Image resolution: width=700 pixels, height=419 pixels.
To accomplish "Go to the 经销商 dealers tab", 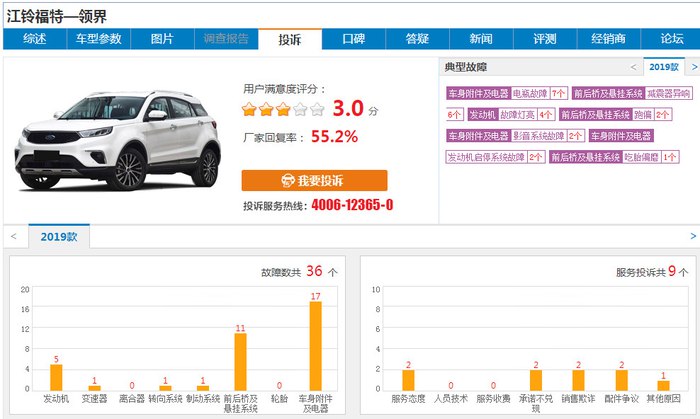I will coord(608,39).
